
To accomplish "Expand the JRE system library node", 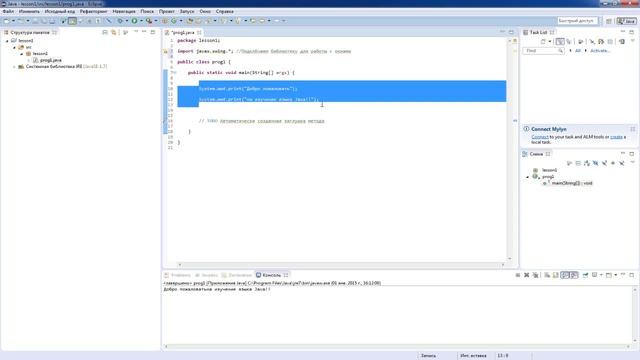I will [x=14, y=67].
